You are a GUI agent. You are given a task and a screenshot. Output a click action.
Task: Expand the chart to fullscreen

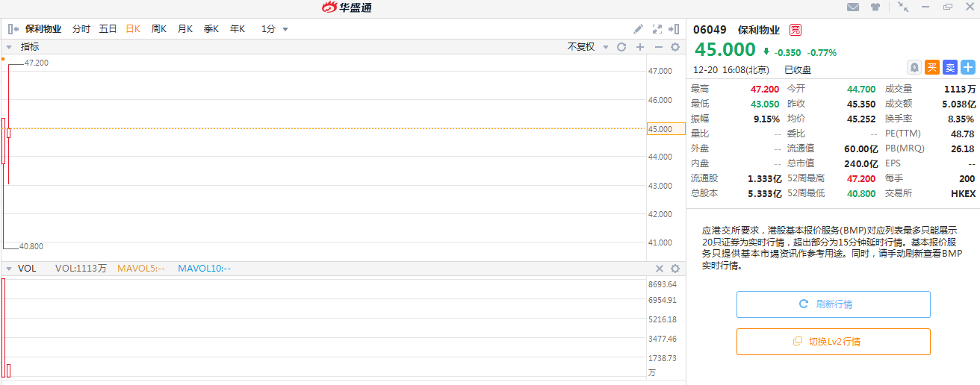click(x=657, y=29)
